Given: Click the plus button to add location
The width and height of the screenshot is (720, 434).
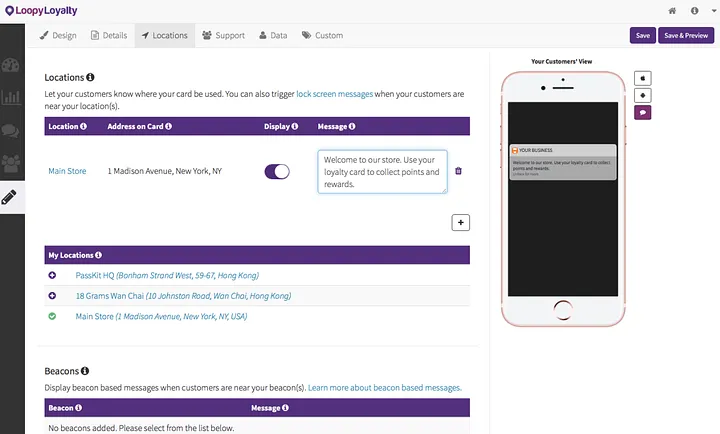Looking at the screenshot, I should point(461,222).
